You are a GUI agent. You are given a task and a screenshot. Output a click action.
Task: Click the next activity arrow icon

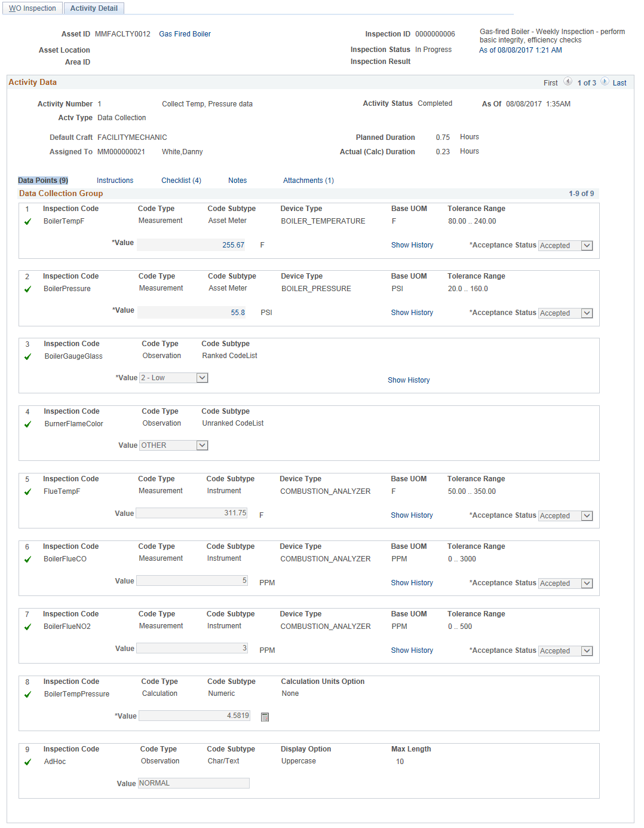pos(605,83)
